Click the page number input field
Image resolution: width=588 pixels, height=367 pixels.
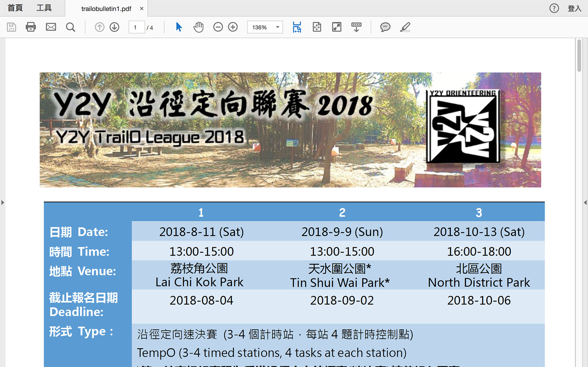(x=136, y=27)
